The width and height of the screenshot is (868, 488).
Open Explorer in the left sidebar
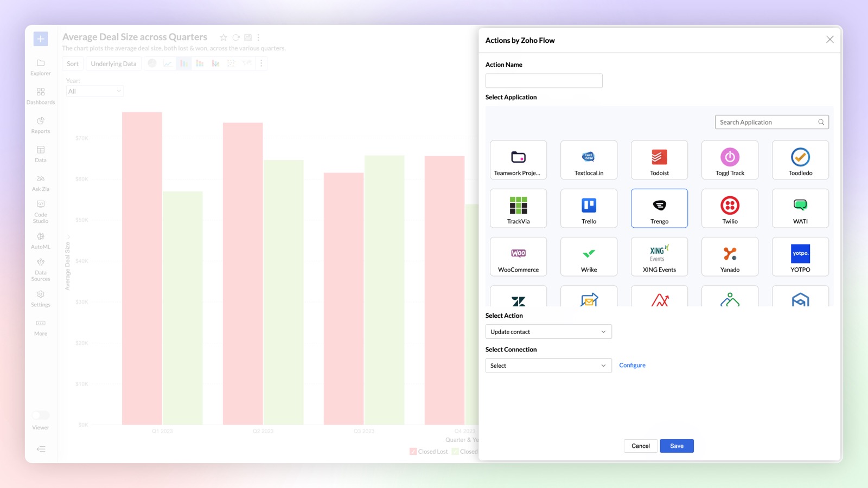41,67
